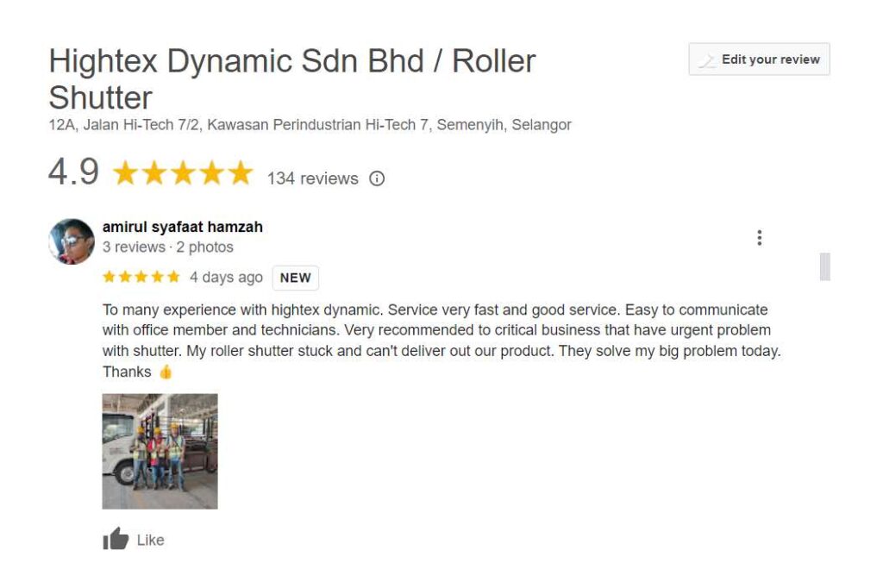Click the large gold stars beside 4.9
The width and height of the screenshot is (883, 588).
pos(183,173)
